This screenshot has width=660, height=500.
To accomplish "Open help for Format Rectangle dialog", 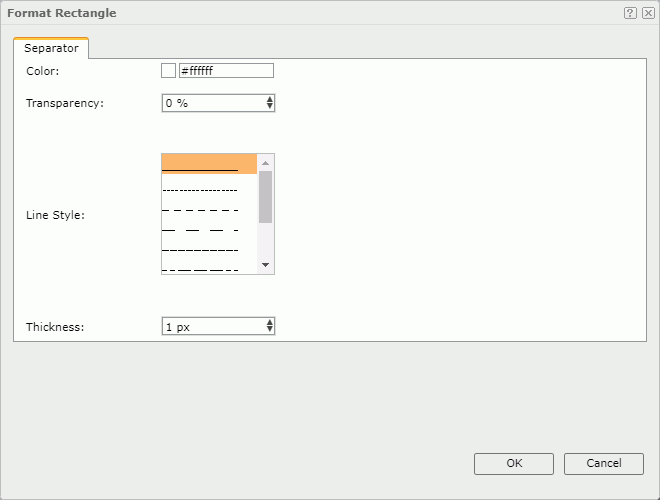I will click(x=630, y=13).
